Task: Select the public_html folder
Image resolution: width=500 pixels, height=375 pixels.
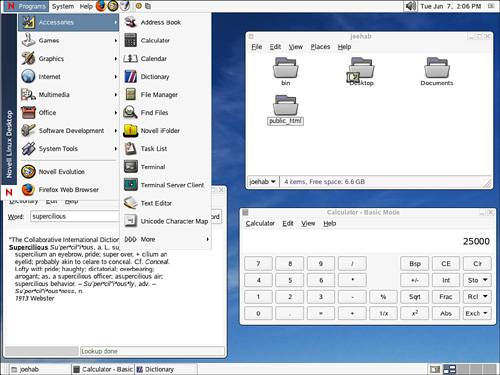Action: (286, 110)
